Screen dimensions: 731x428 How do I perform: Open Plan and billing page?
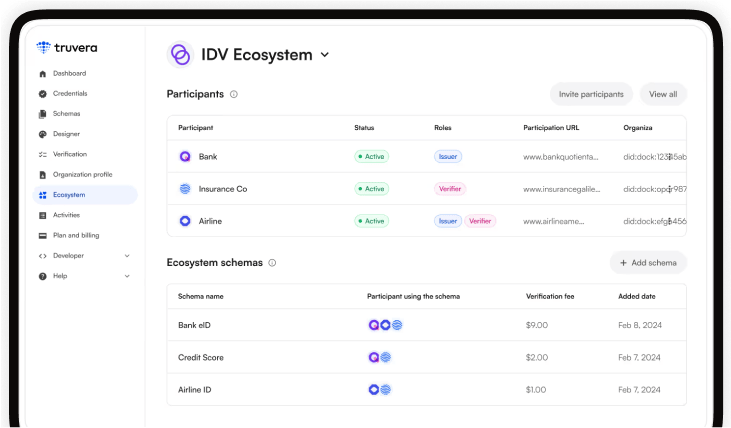(76, 235)
